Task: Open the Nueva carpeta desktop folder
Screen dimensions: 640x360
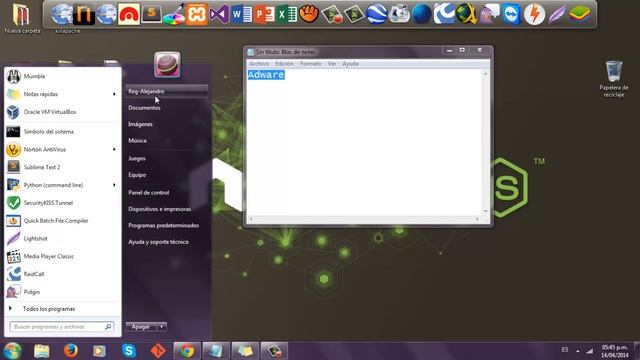Action: (x=22, y=18)
